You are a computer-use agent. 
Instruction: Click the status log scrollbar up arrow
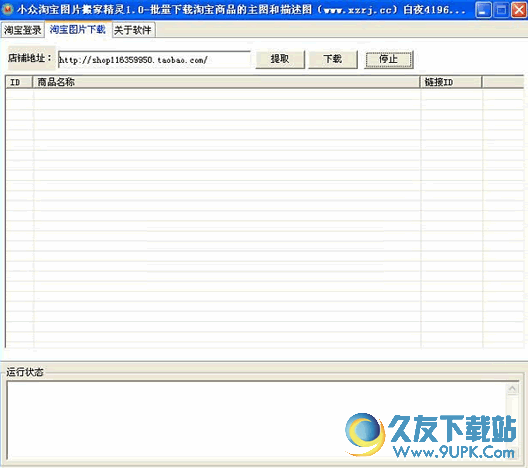pos(513,389)
